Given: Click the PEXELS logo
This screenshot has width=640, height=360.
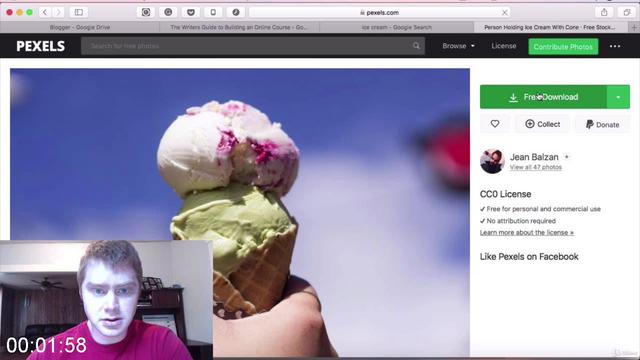Looking at the screenshot, I should tap(40, 46).
